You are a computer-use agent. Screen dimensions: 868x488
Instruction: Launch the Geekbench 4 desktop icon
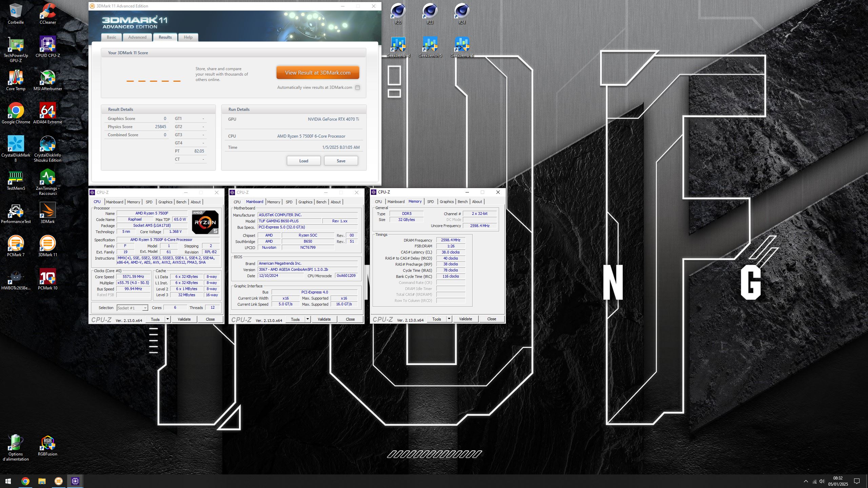pos(398,47)
